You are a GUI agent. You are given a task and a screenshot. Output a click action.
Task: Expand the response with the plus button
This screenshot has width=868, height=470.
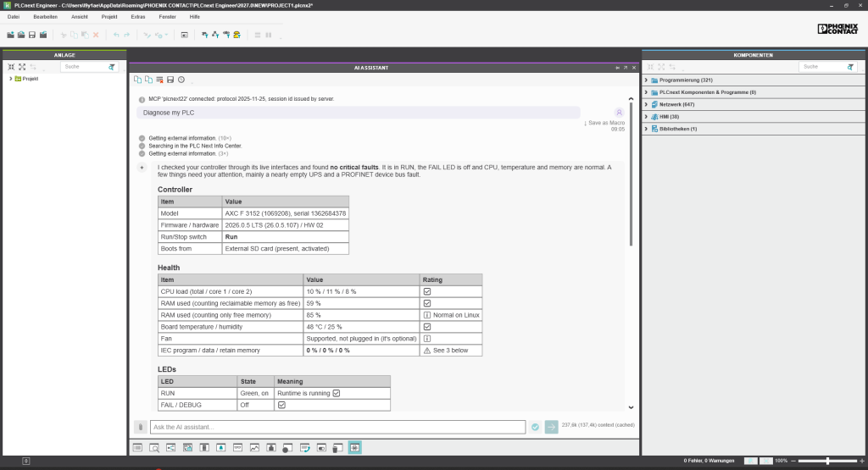pyautogui.click(x=142, y=168)
